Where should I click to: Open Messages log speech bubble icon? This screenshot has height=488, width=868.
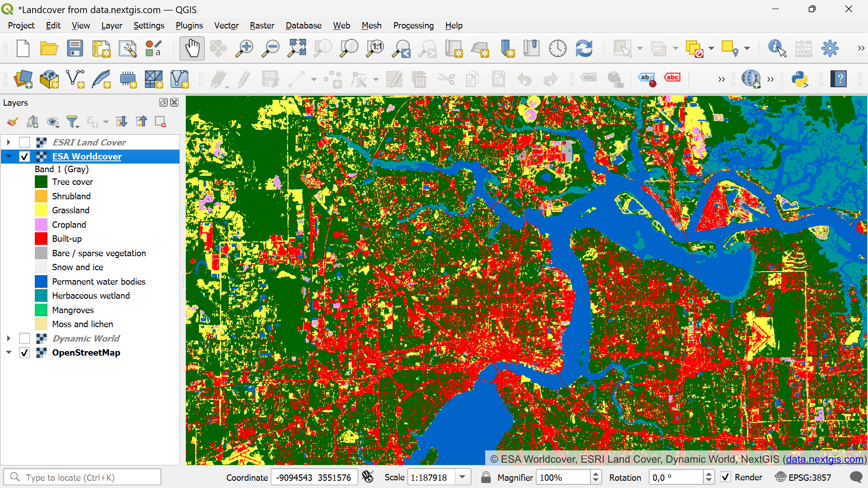[x=856, y=477]
